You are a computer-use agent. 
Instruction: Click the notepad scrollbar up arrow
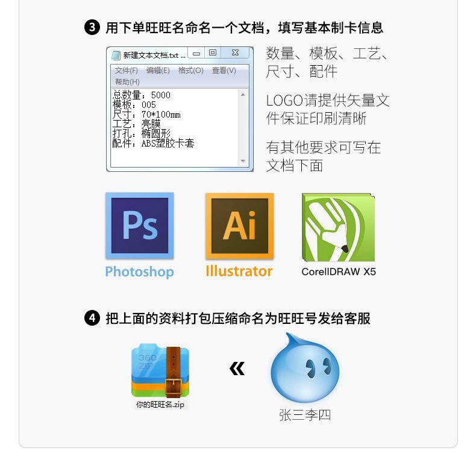click(243, 95)
